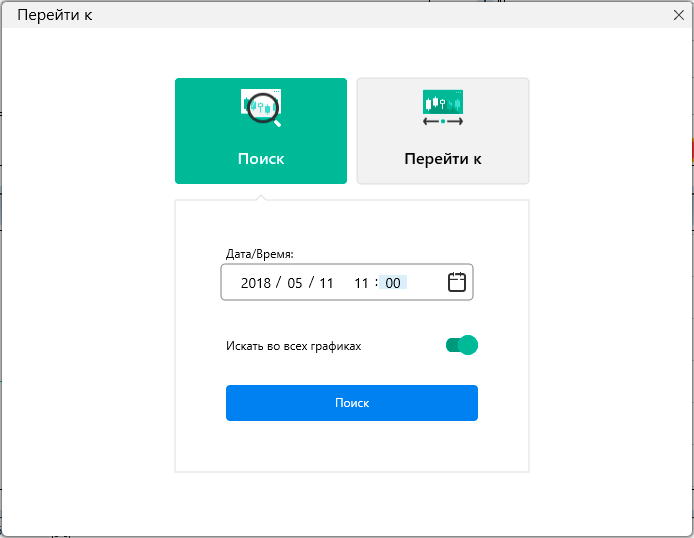Click the Дата/Время field label
This screenshot has width=694, height=538.
click(x=260, y=254)
